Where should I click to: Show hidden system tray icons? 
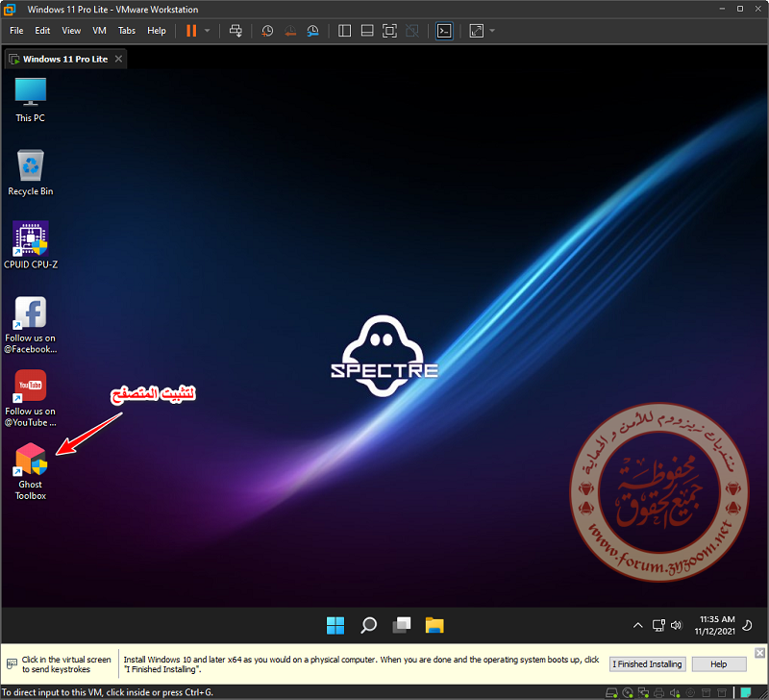click(x=637, y=625)
